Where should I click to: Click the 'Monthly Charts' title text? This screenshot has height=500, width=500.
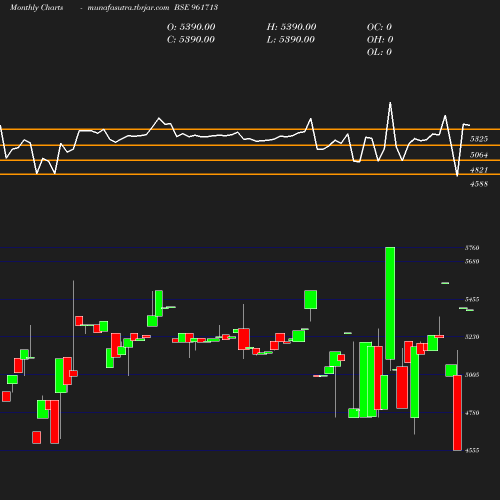coord(37,7)
